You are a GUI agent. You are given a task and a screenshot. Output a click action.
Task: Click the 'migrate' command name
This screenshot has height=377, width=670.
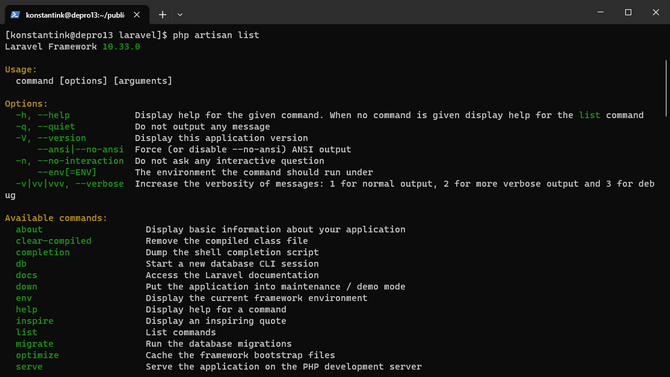point(35,344)
